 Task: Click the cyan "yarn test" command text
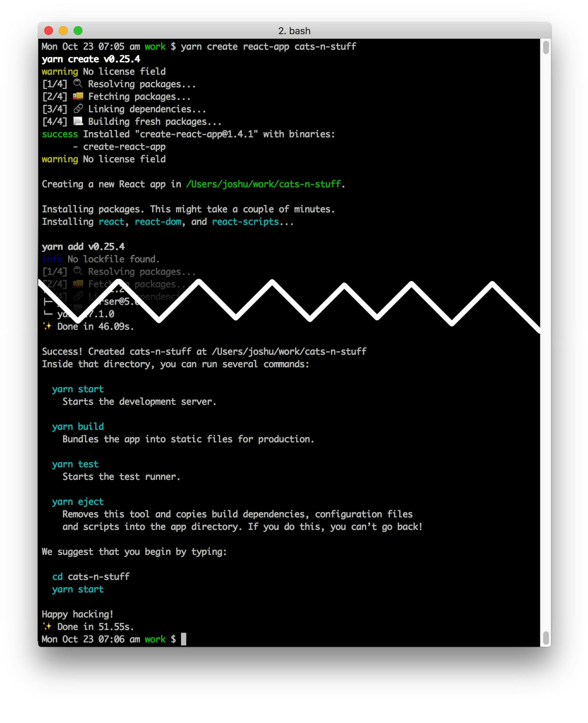click(75, 464)
